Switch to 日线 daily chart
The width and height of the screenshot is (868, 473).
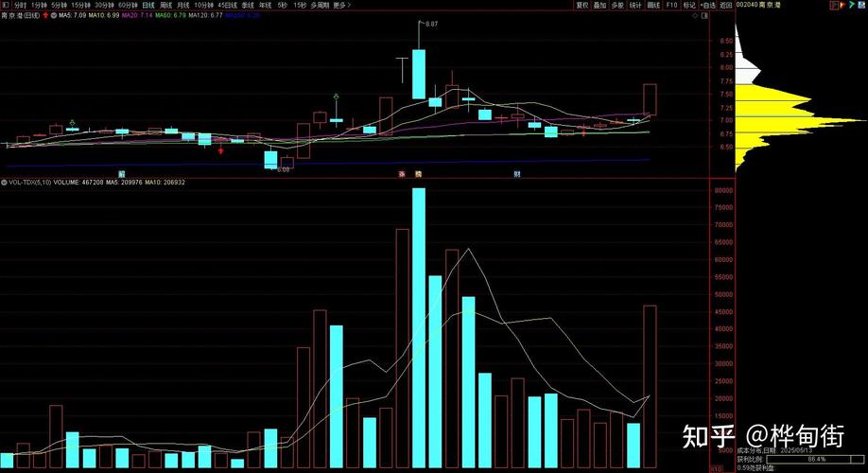pyautogui.click(x=148, y=5)
